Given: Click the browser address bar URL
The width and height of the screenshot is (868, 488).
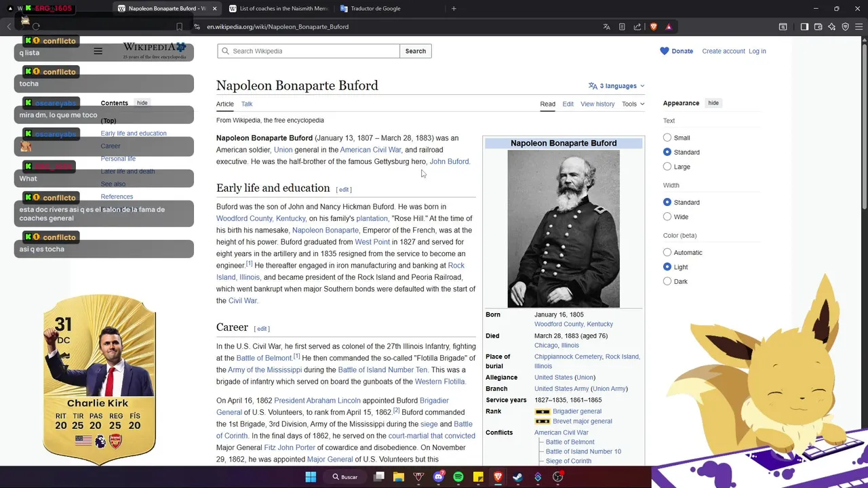Looking at the screenshot, I should (x=278, y=26).
